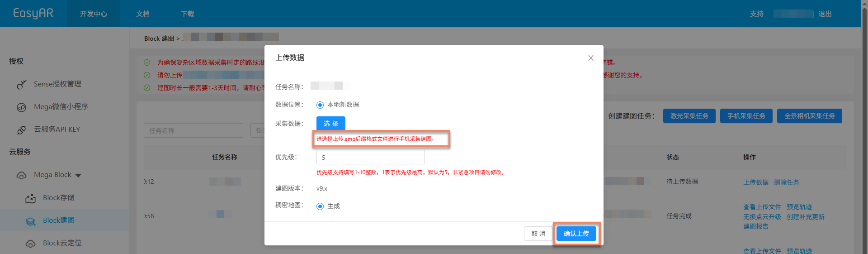Click the 待上传数据 status text
The height and width of the screenshot is (254, 868).
tap(682, 182)
